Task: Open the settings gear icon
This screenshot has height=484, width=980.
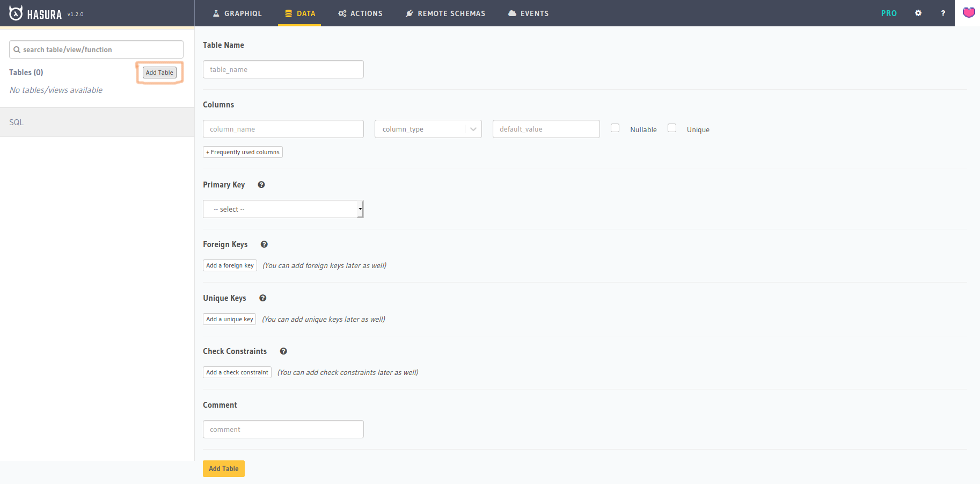Action: click(x=918, y=13)
